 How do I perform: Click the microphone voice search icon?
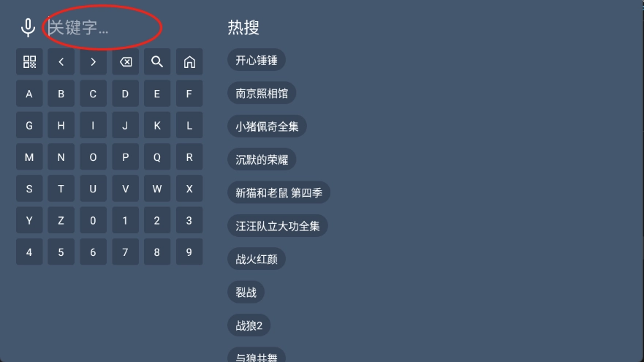tap(28, 28)
